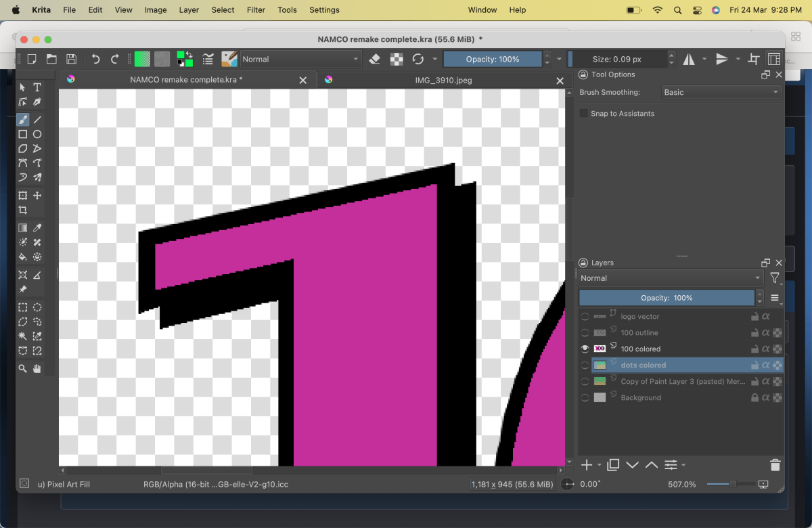
Task: Select the Crop tool
Action: pos(23,210)
